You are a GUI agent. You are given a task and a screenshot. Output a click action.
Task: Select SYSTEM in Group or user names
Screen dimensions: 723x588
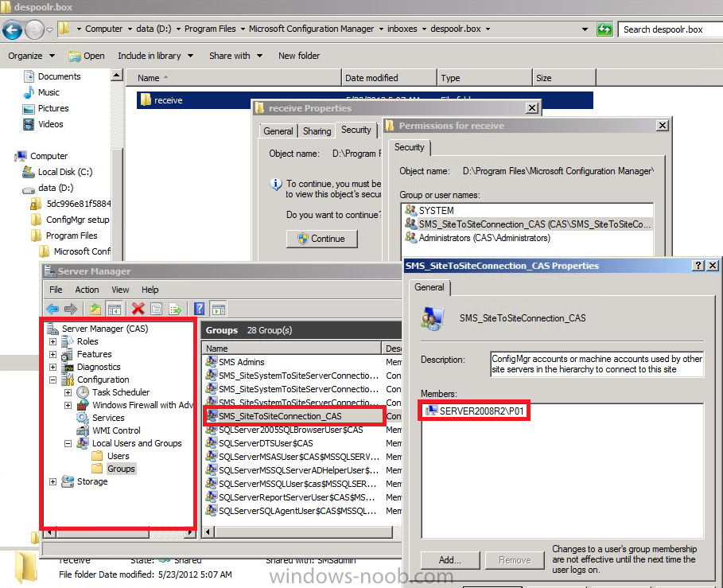click(527, 211)
